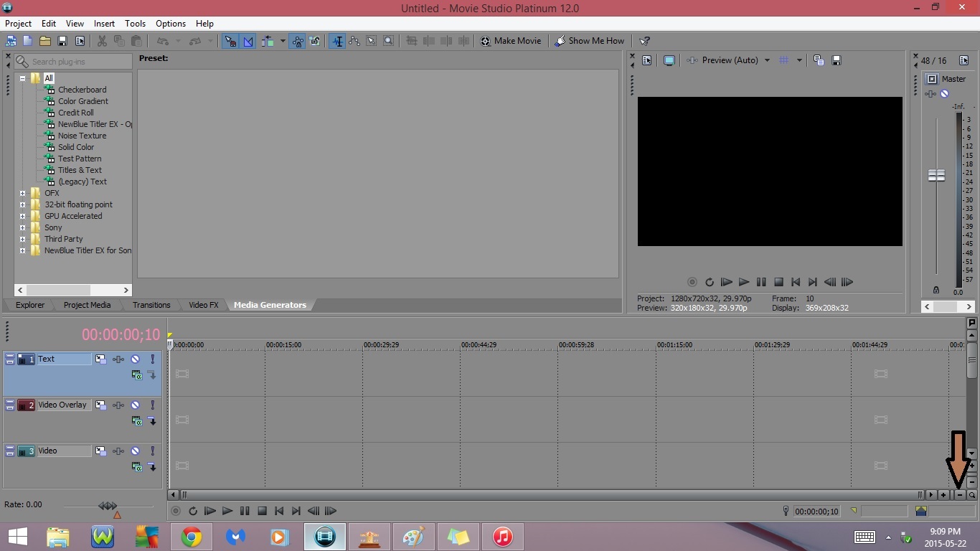Click the Make Movie button
Viewport: 980px width, 551px height.
[x=511, y=41]
